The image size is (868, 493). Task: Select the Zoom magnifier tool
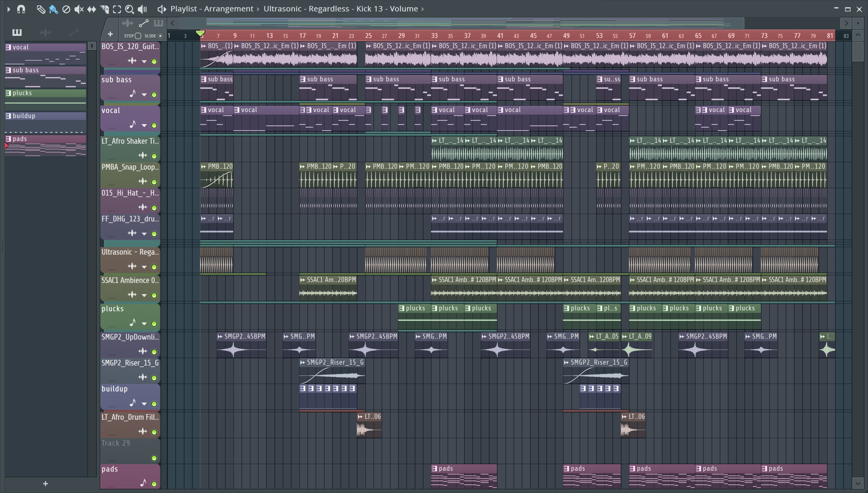click(x=129, y=9)
